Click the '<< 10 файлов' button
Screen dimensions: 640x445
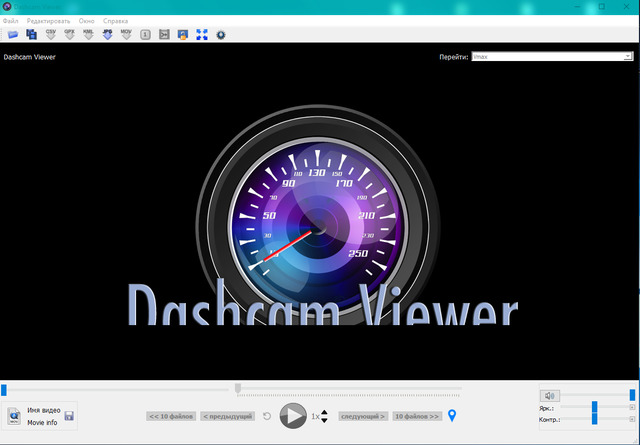point(171,416)
